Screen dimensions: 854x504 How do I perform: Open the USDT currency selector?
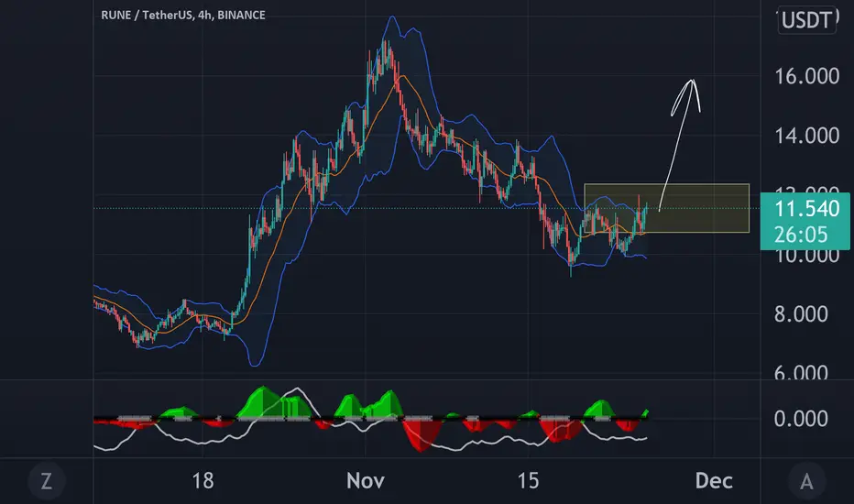(807, 21)
